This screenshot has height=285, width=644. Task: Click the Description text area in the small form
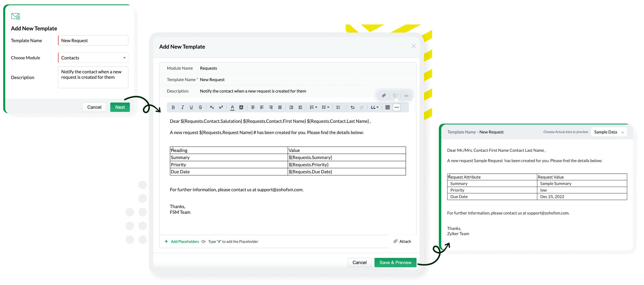pyautogui.click(x=93, y=77)
